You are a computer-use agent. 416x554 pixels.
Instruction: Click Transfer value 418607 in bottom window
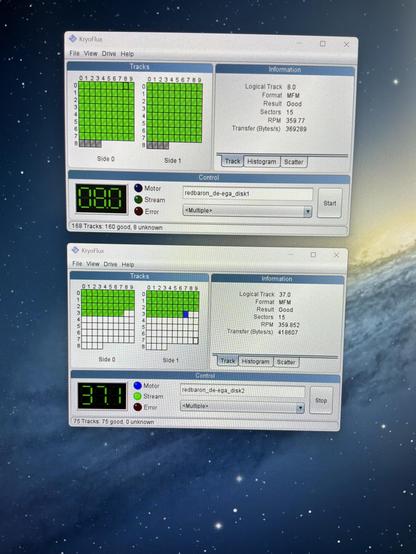288,332
